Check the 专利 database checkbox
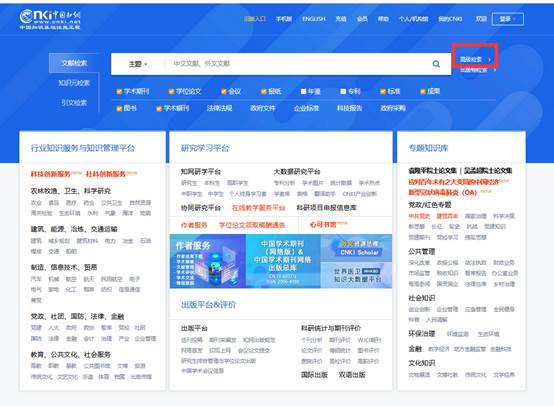This screenshot has width=554, height=406. pyautogui.click(x=343, y=92)
